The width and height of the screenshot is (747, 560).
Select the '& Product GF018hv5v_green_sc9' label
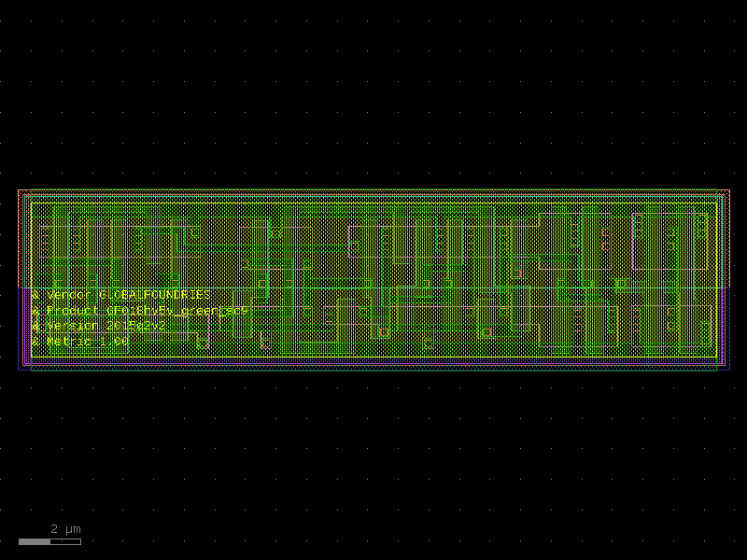tap(139, 311)
